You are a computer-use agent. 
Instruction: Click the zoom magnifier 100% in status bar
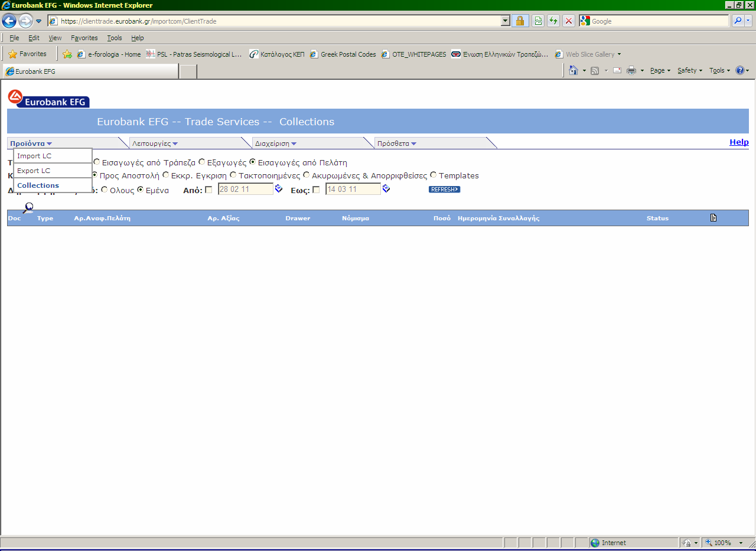[x=718, y=543]
